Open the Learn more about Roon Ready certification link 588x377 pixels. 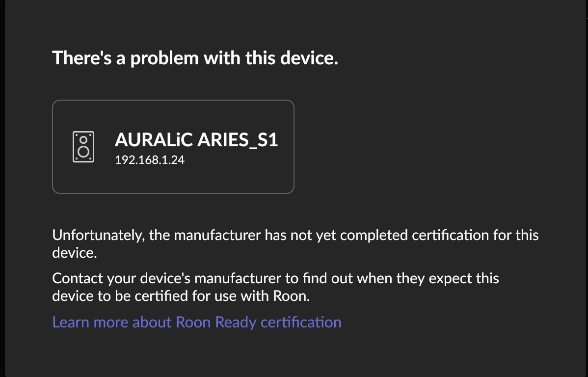point(196,323)
